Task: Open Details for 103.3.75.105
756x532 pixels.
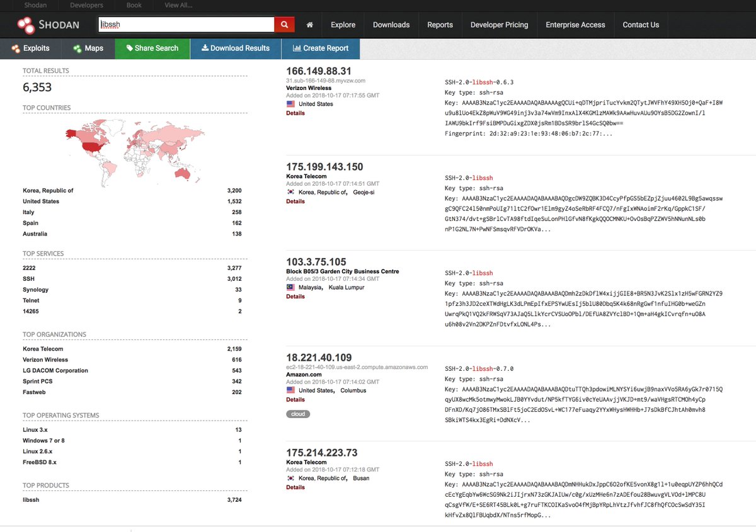Action: click(295, 297)
